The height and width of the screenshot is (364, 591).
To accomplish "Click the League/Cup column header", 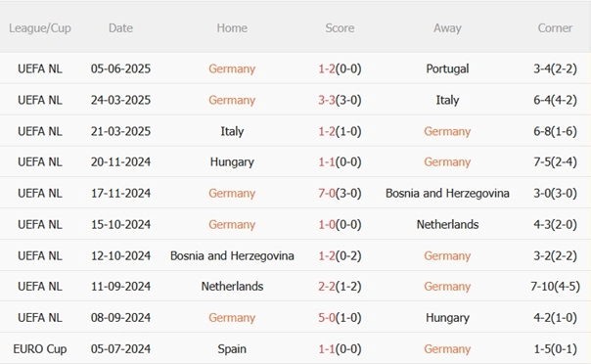I will 40,28.
